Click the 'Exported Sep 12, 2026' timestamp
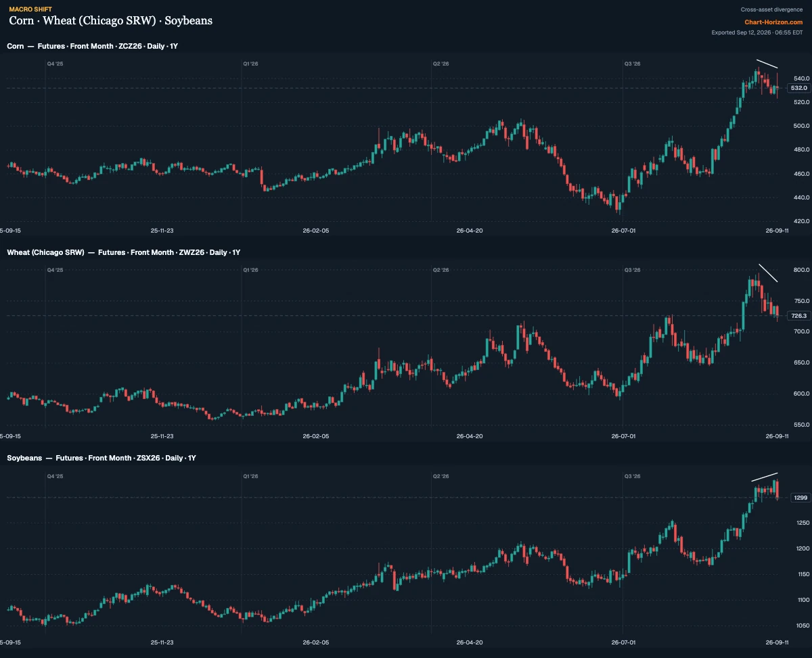The width and height of the screenshot is (812, 658). (757, 32)
